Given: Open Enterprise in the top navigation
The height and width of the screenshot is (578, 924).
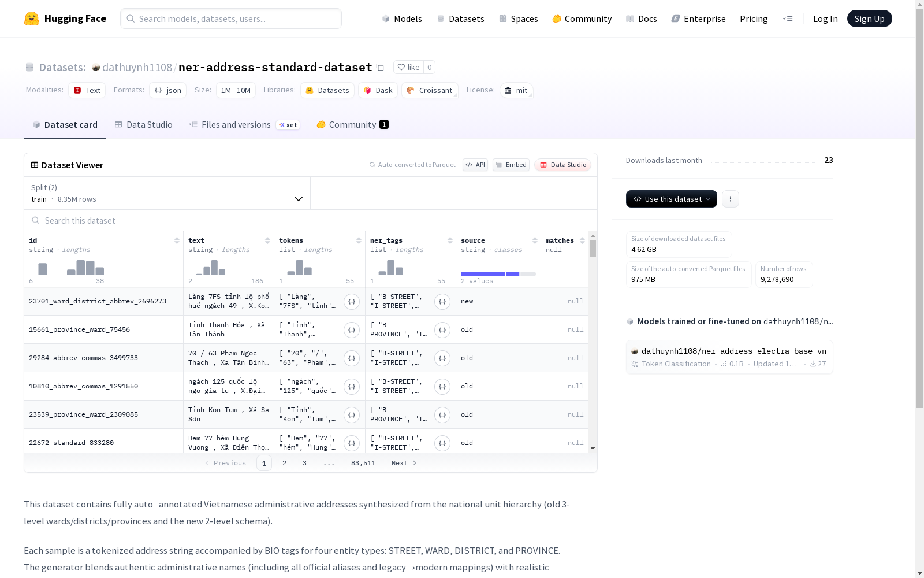Looking at the screenshot, I should [x=698, y=18].
